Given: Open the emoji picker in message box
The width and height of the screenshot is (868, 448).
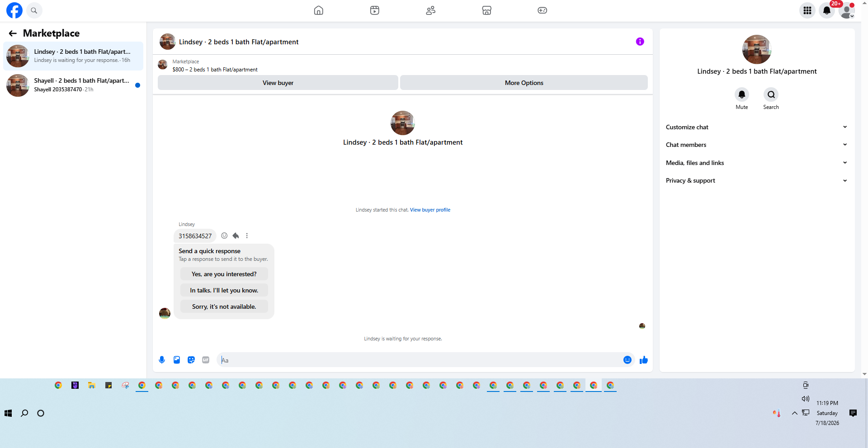Looking at the screenshot, I should 627,360.
